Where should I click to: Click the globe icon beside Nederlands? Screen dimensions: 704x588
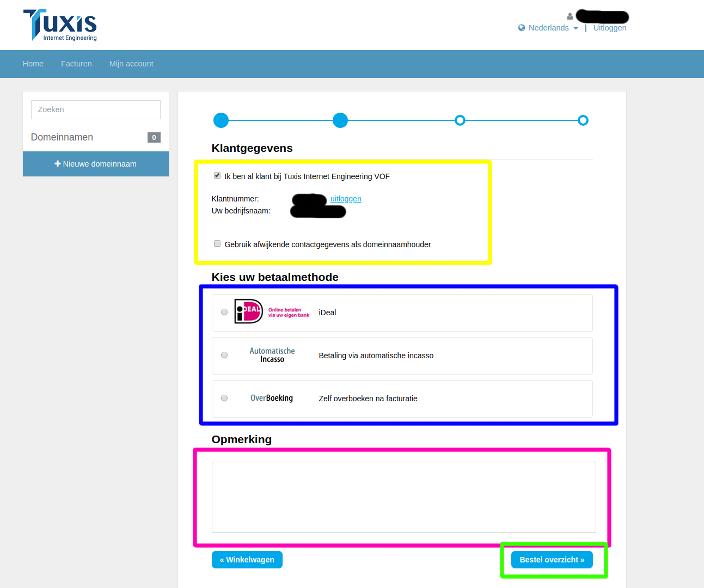522,28
